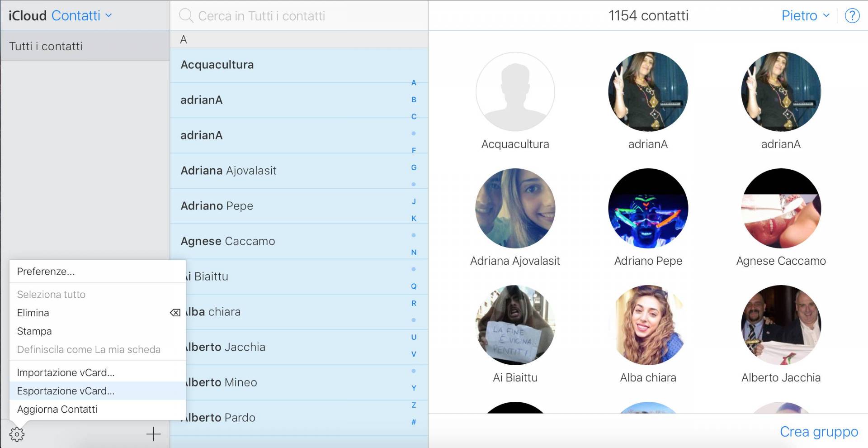Jump to letter F in index
The height and width of the screenshot is (448, 868).
click(x=414, y=151)
